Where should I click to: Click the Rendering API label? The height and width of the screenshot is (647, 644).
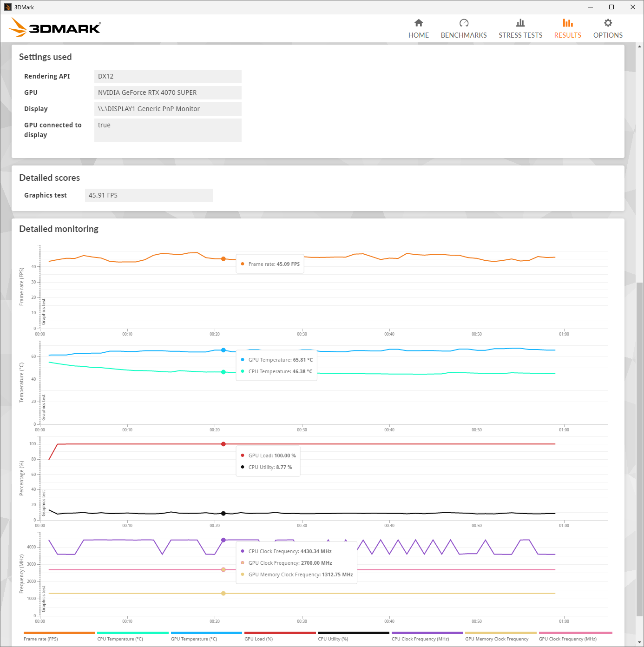point(47,76)
